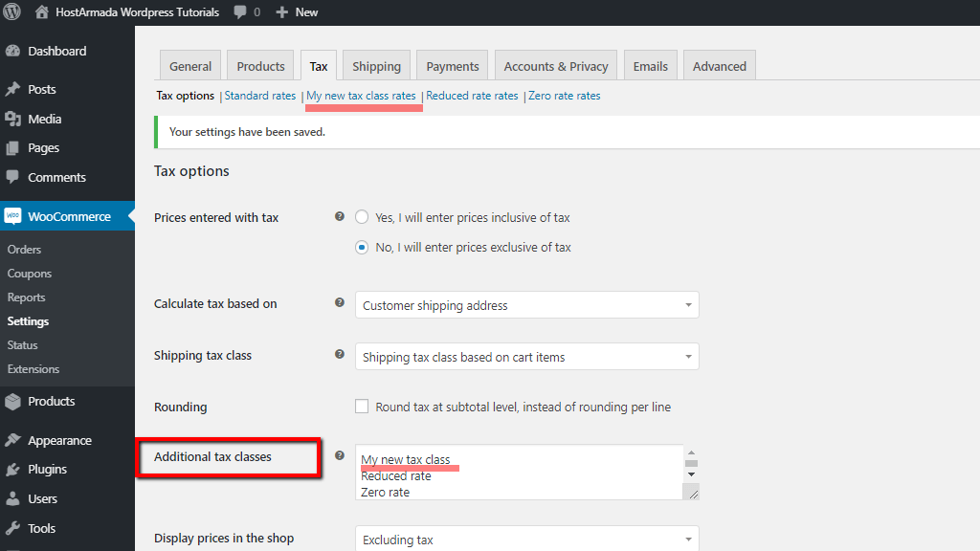Click the help icon next to Rounding-free 'Calculate tax based on'
Image resolution: width=980 pixels, height=551 pixels.
click(340, 302)
